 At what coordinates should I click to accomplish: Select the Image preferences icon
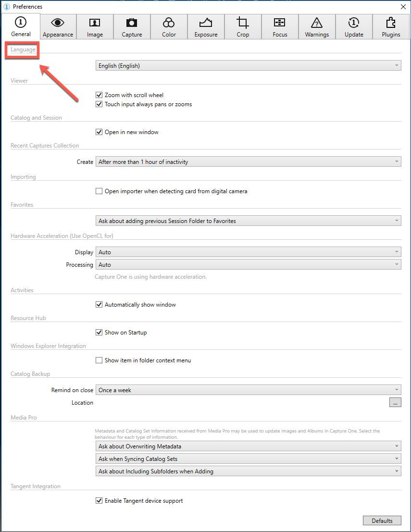(95, 27)
